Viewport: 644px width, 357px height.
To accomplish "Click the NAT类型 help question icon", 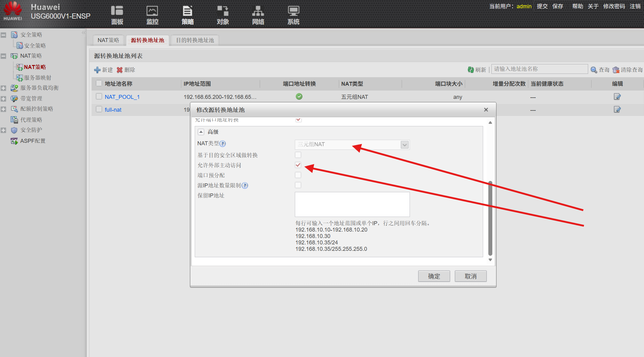I will coord(223,144).
